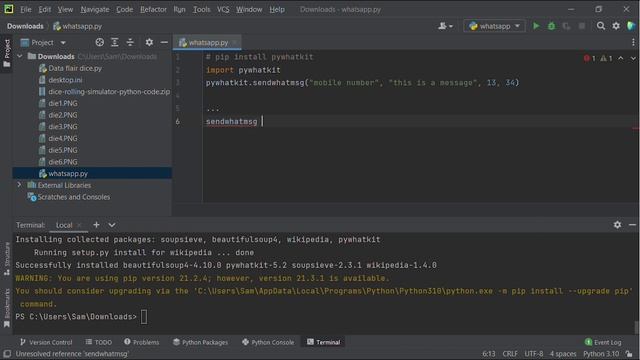Image resolution: width=640 pixels, height=360 pixels.
Task: Select dice-rolling-simulator-python-code.zip file
Action: click(109, 92)
